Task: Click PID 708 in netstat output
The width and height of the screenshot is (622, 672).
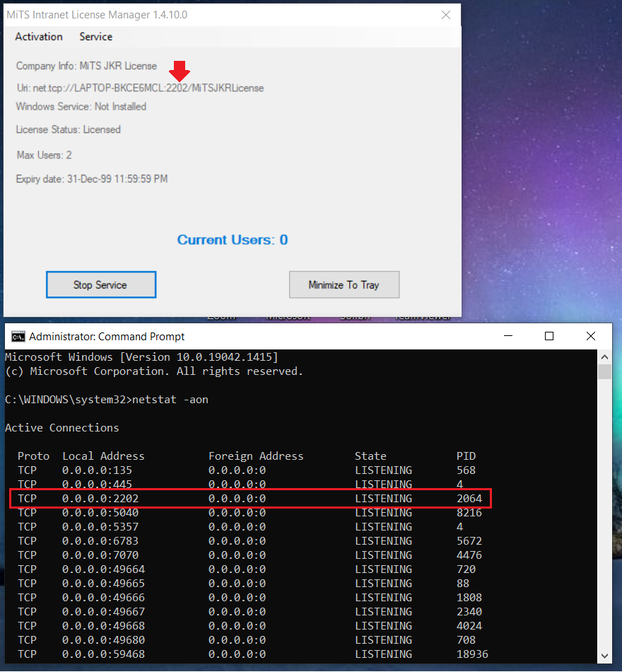Action: [x=466, y=640]
